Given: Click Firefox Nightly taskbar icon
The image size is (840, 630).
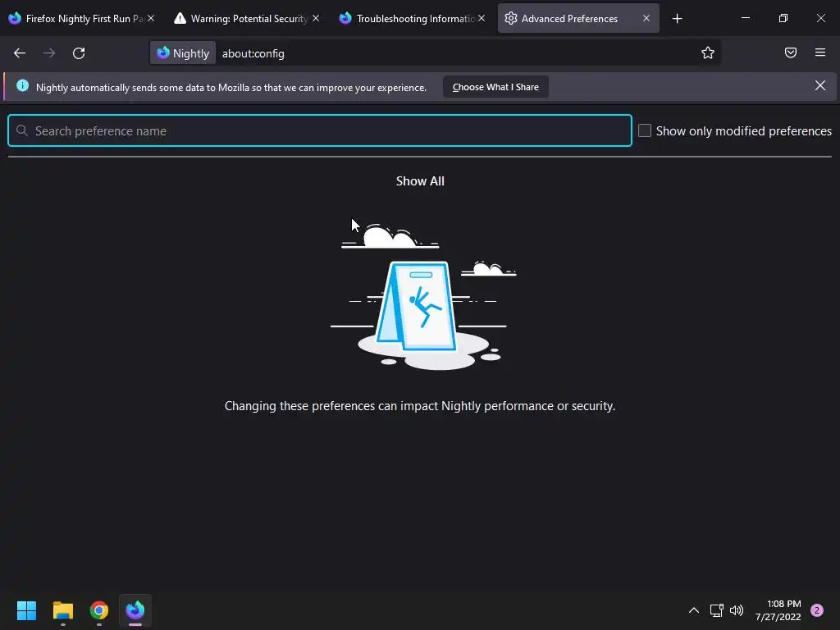Looking at the screenshot, I should tap(135, 610).
